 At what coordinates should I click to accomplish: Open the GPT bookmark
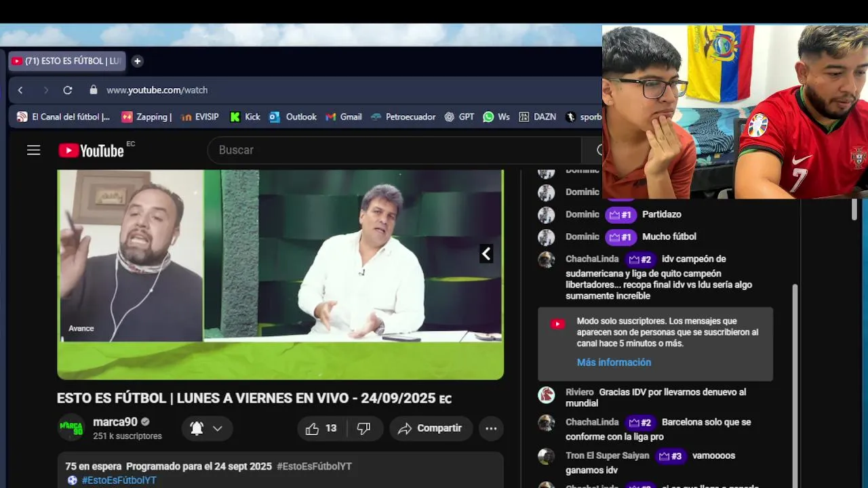pos(459,117)
